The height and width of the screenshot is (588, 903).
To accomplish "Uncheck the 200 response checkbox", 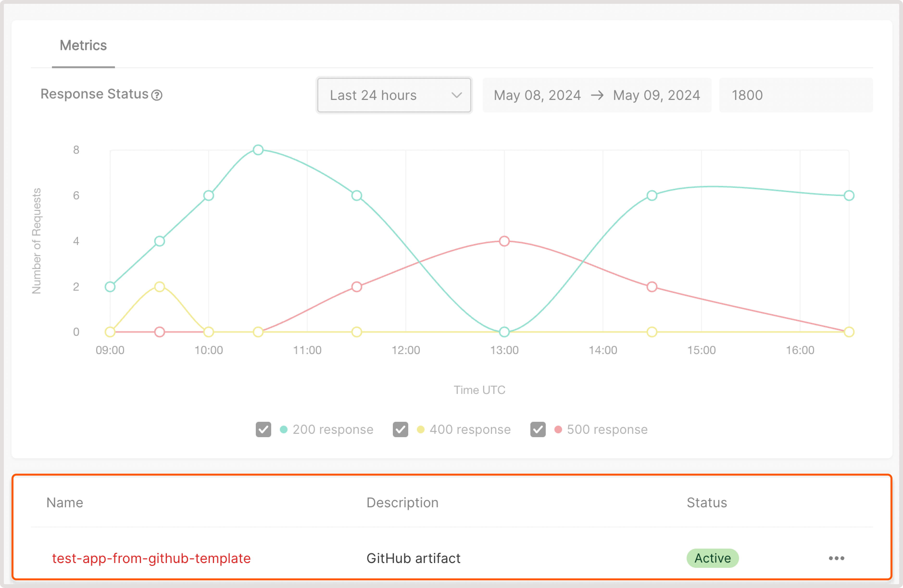I will pos(263,429).
